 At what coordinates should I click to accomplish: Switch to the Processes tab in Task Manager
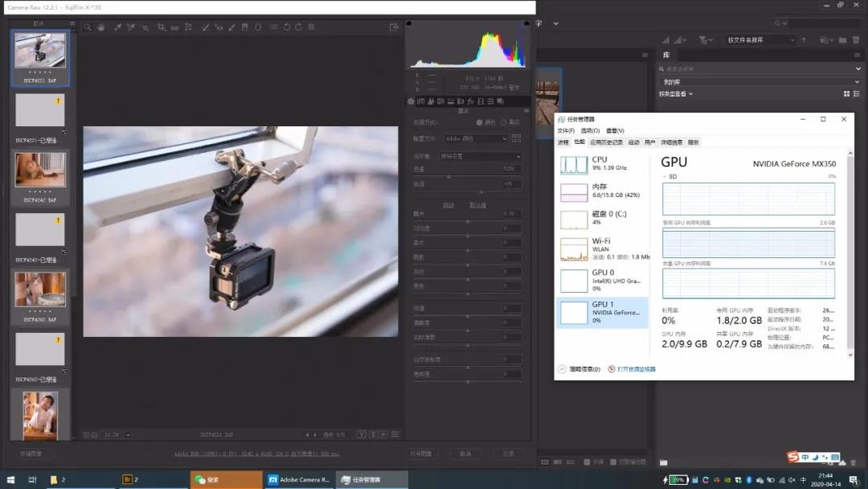(563, 142)
